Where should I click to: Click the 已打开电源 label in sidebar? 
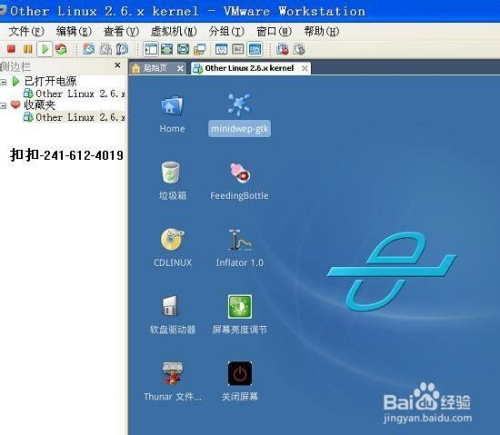50,81
